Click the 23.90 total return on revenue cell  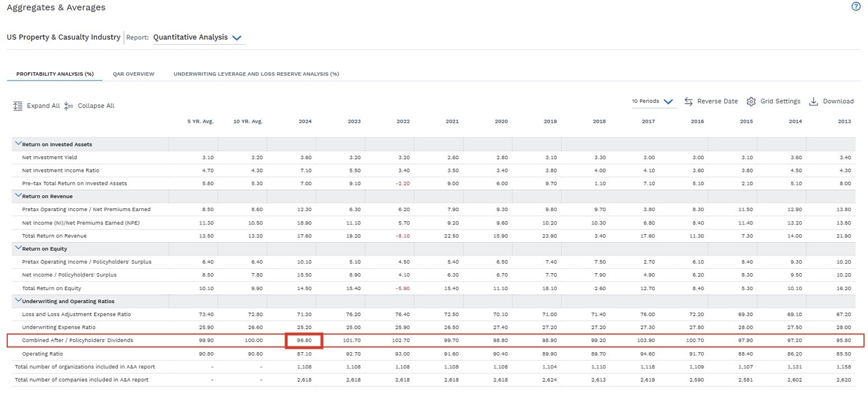click(x=550, y=236)
